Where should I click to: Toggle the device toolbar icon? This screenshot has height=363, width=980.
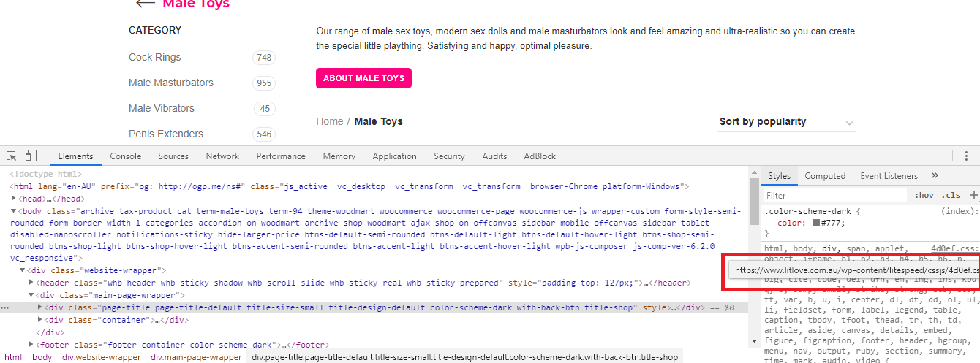click(31, 156)
